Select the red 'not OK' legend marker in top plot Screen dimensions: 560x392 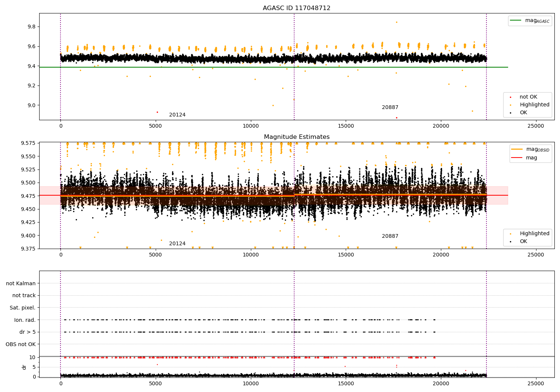tap(510, 97)
